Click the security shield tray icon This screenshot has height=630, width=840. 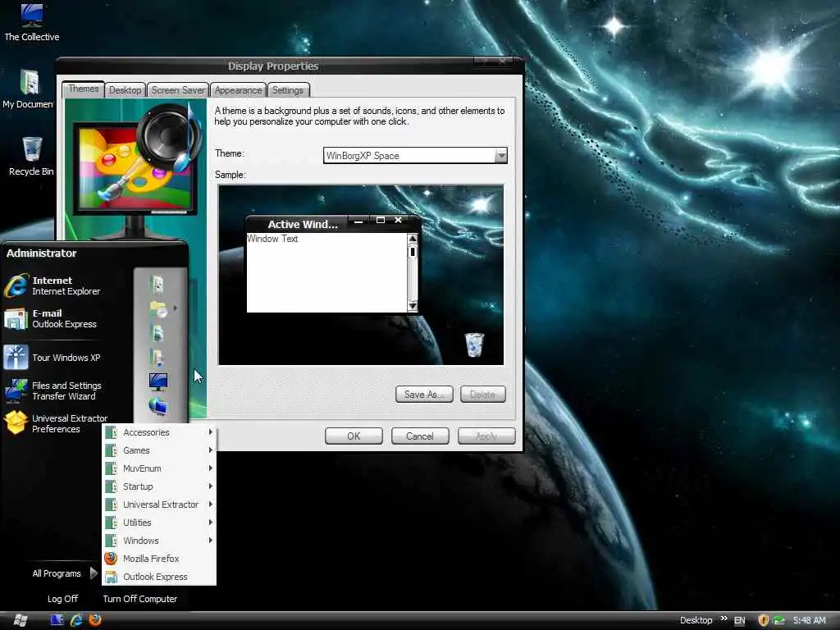[x=764, y=620]
